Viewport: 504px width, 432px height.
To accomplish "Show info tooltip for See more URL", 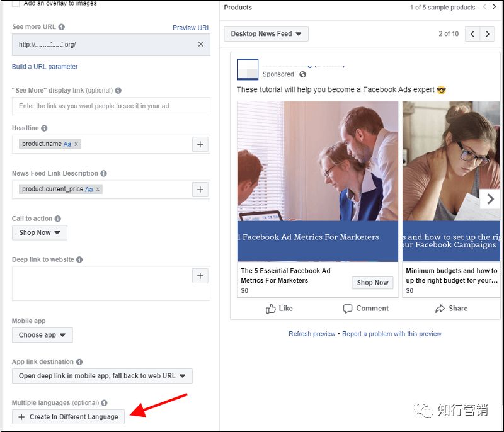I will [61, 27].
